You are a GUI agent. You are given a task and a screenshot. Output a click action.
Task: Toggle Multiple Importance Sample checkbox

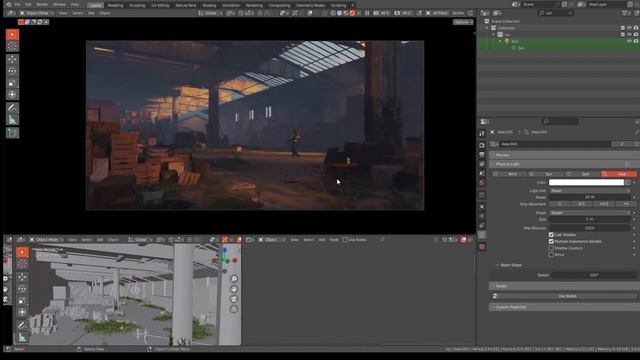tap(551, 241)
